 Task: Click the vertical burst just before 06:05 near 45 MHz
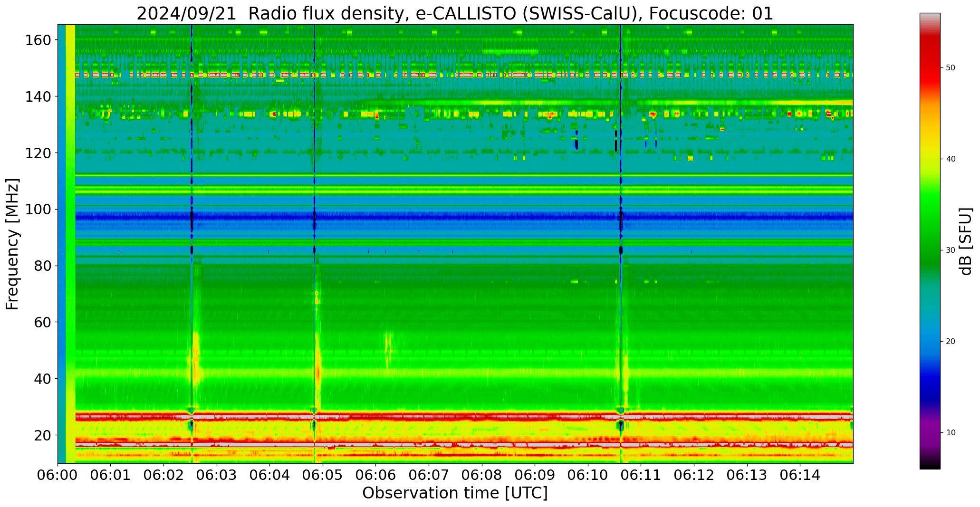(317, 366)
